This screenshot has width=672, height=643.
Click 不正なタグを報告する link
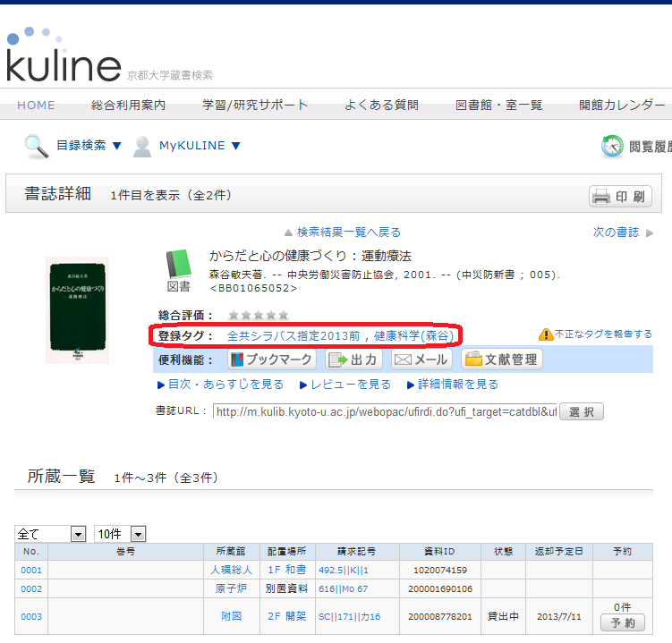[x=603, y=334]
